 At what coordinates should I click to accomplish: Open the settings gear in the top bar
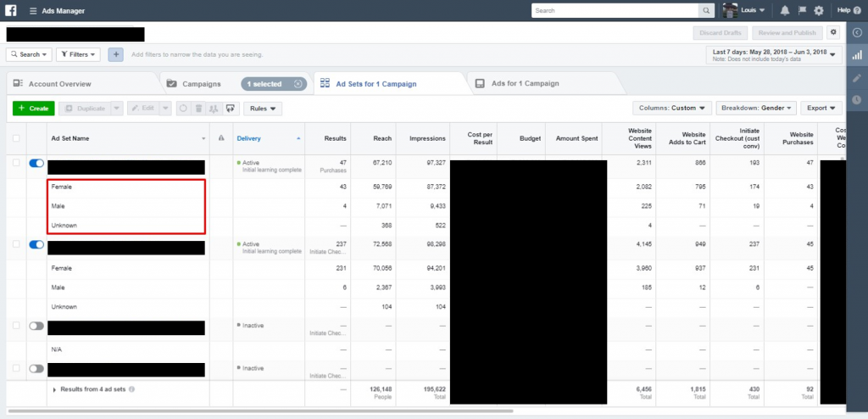click(x=819, y=10)
